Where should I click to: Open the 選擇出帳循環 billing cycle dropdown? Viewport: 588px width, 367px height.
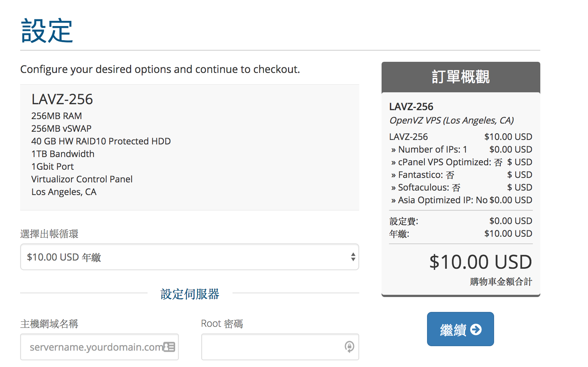(190, 257)
